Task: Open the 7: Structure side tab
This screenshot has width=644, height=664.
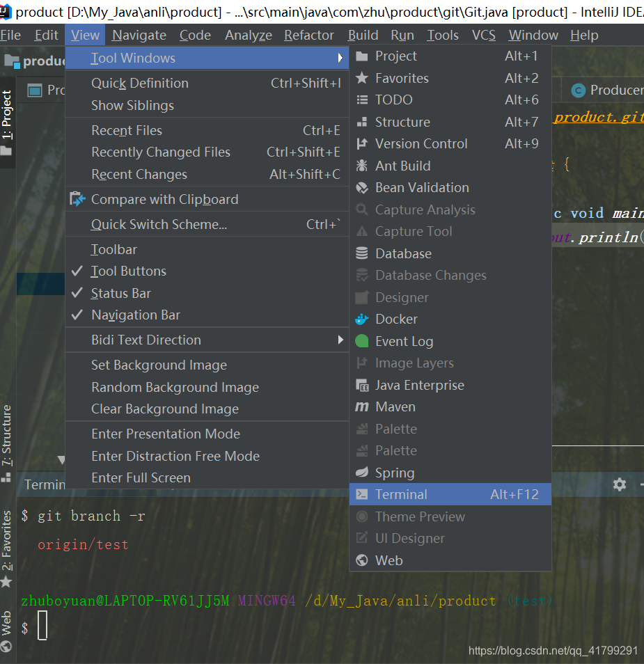Action: (x=7, y=443)
